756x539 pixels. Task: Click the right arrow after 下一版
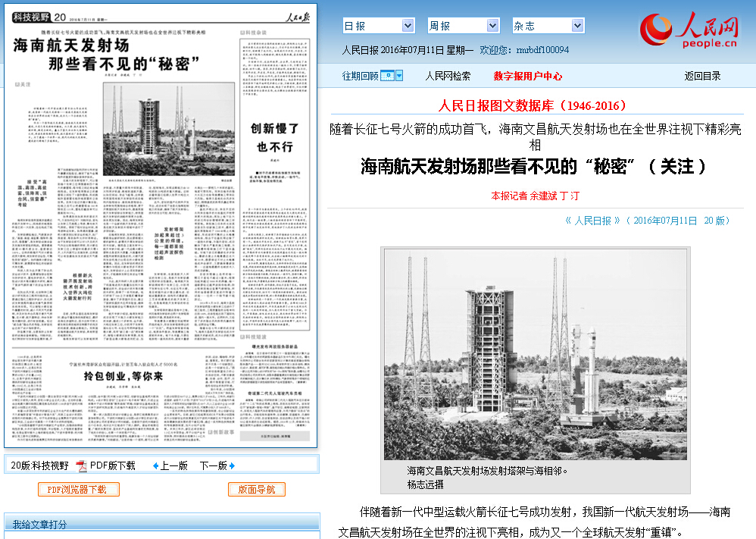[x=232, y=465]
